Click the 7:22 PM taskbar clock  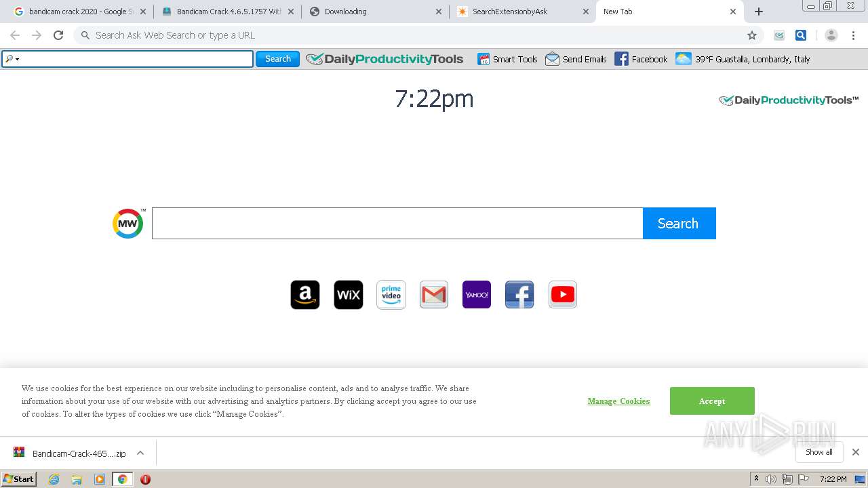click(833, 479)
